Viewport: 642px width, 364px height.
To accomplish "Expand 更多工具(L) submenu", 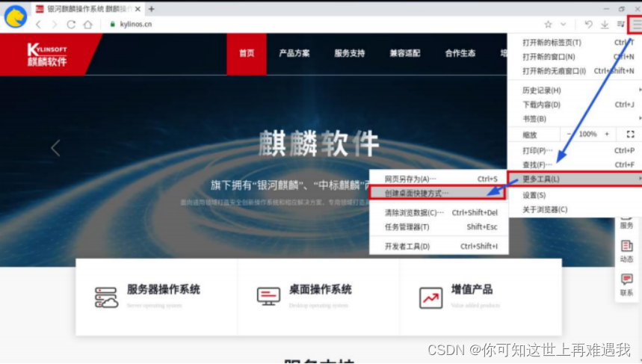I will pos(575,179).
